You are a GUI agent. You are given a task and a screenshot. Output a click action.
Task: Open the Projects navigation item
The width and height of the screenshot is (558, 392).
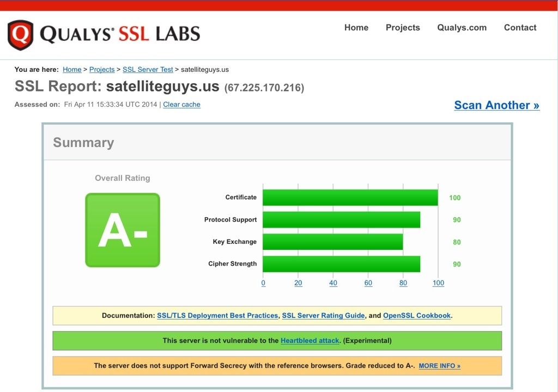tap(403, 27)
